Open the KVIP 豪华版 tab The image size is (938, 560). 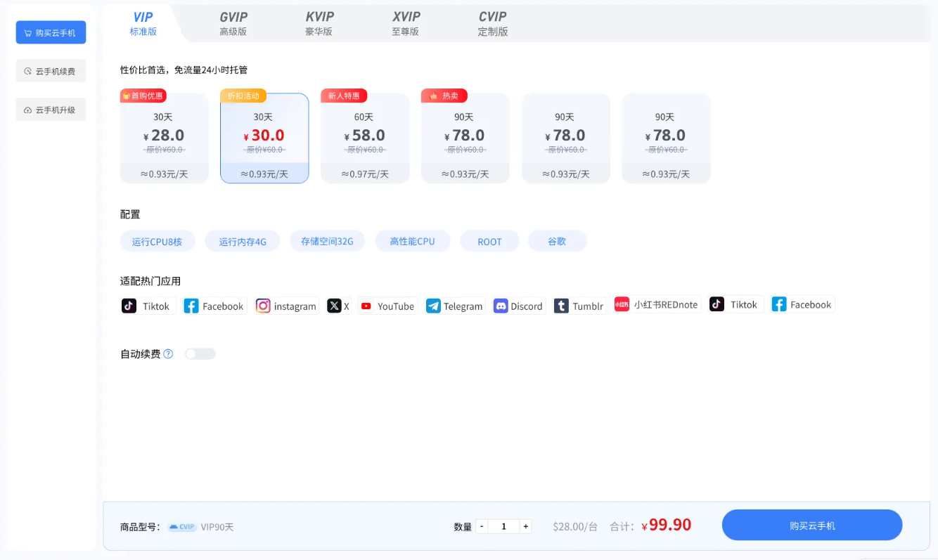[x=319, y=24]
